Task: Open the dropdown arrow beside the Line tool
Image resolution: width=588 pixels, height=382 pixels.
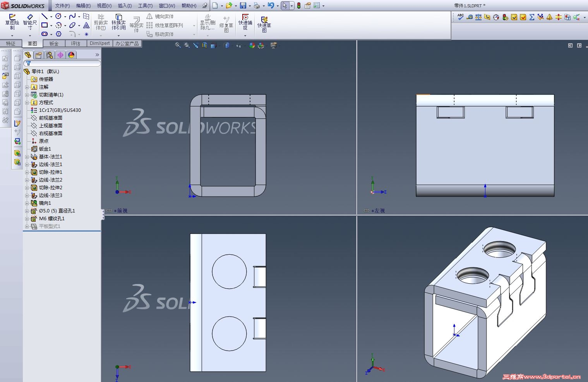Action: tap(51, 17)
